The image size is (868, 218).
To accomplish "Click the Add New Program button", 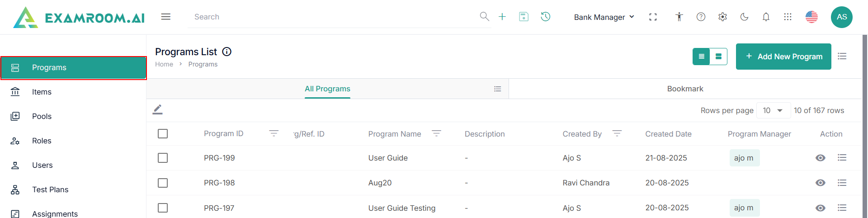I will click(x=783, y=57).
